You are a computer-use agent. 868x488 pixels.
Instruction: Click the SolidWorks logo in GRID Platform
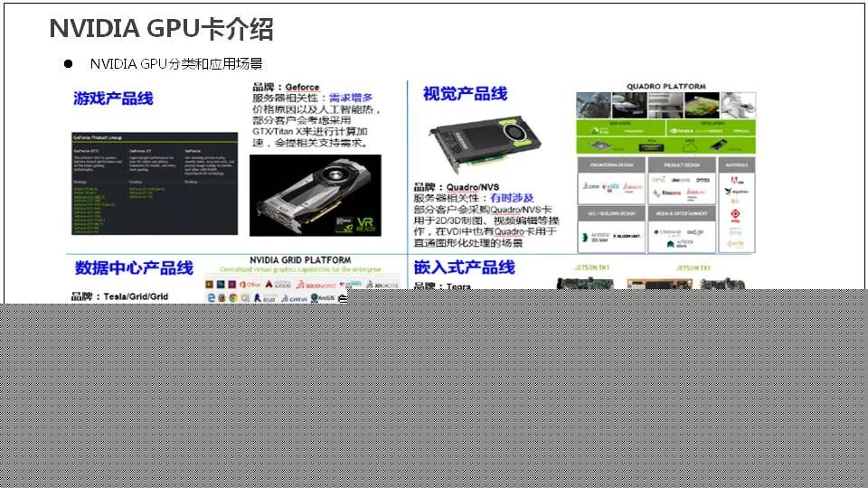tap(316, 285)
